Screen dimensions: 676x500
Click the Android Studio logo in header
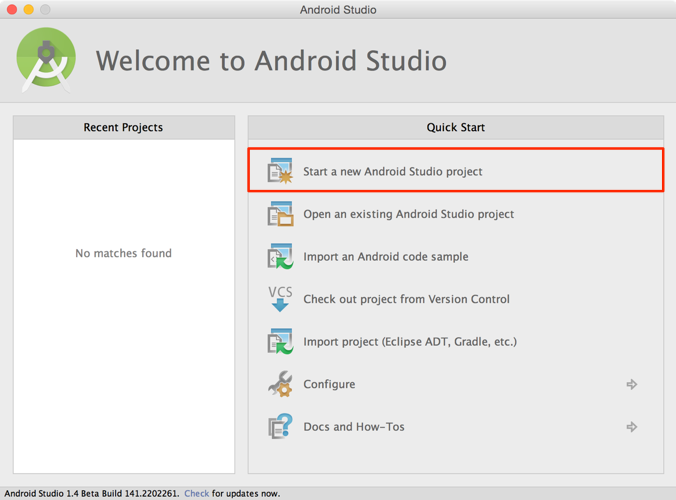pos(46,59)
